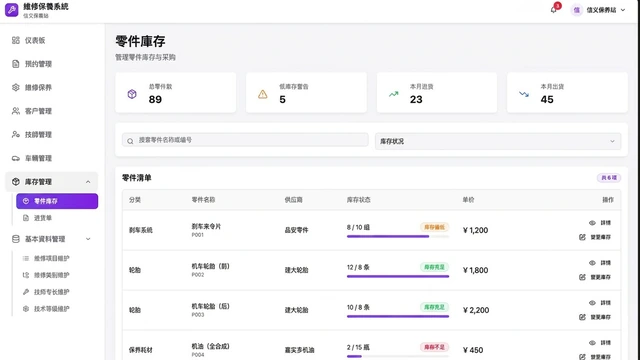Click the 单价 column header
Screen dimensions: 640x360
tap(468, 200)
